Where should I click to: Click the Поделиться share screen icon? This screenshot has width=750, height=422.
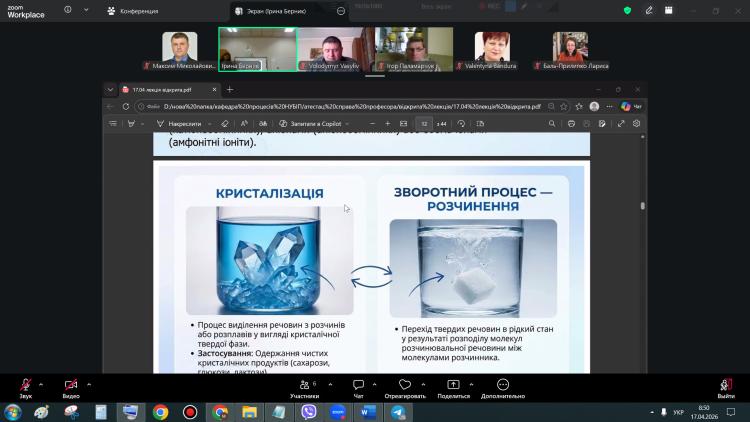point(453,384)
